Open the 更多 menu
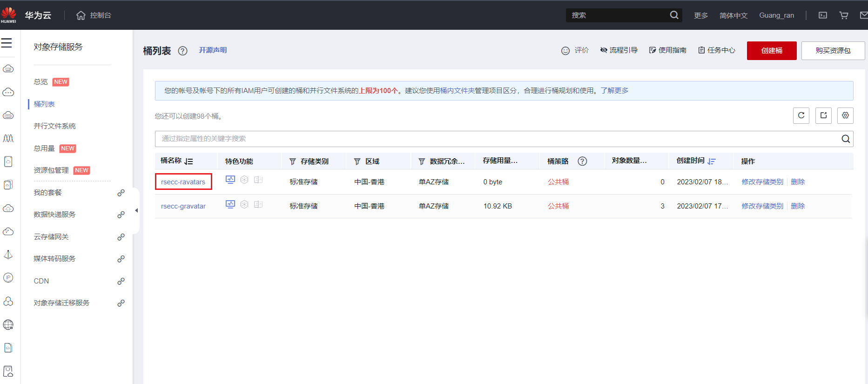Screen dimensions: 868x384 (x=701, y=15)
